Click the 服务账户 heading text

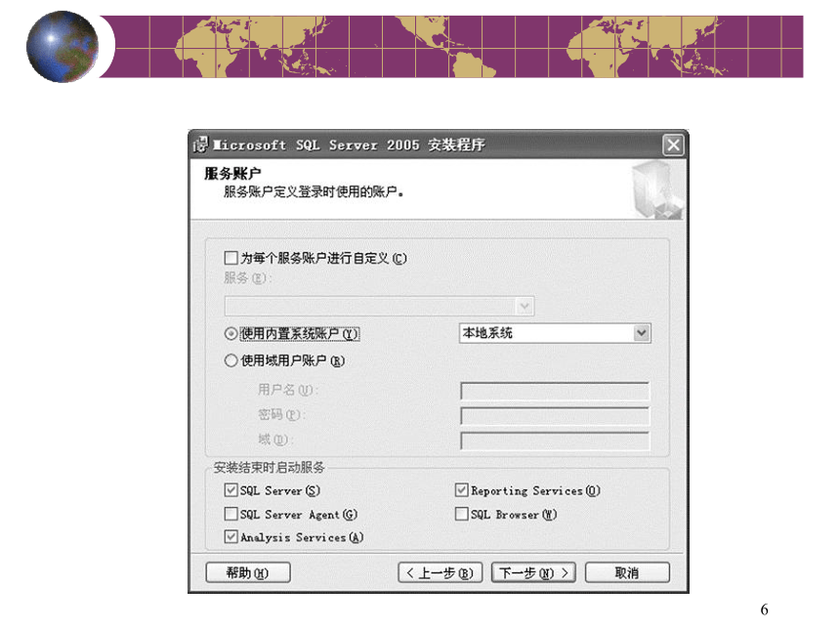[232, 174]
